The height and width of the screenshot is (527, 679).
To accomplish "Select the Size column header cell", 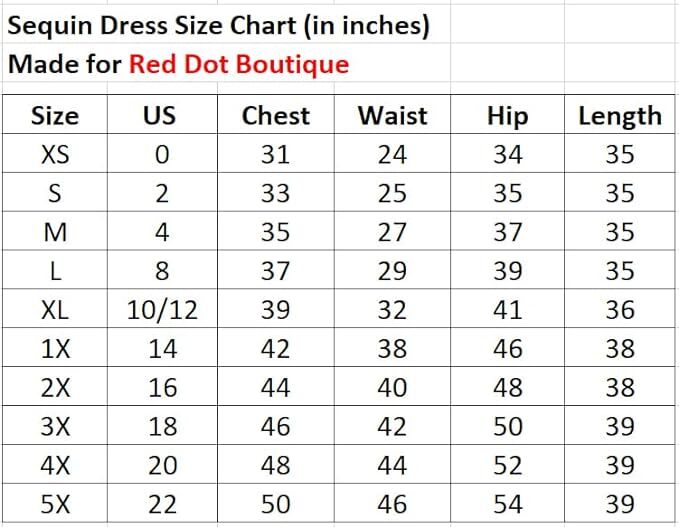I will [x=55, y=115].
